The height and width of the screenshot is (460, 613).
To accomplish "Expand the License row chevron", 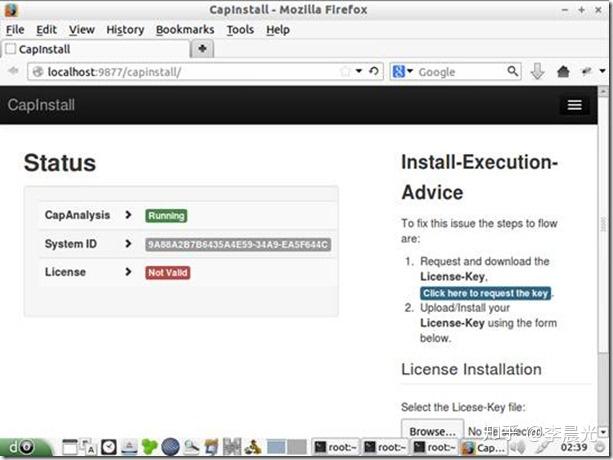I will pos(128,272).
